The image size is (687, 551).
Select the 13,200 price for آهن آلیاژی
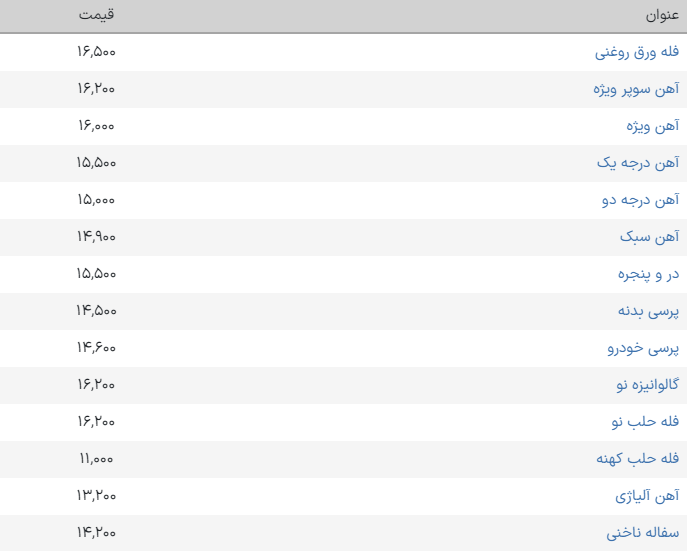pos(96,496)
